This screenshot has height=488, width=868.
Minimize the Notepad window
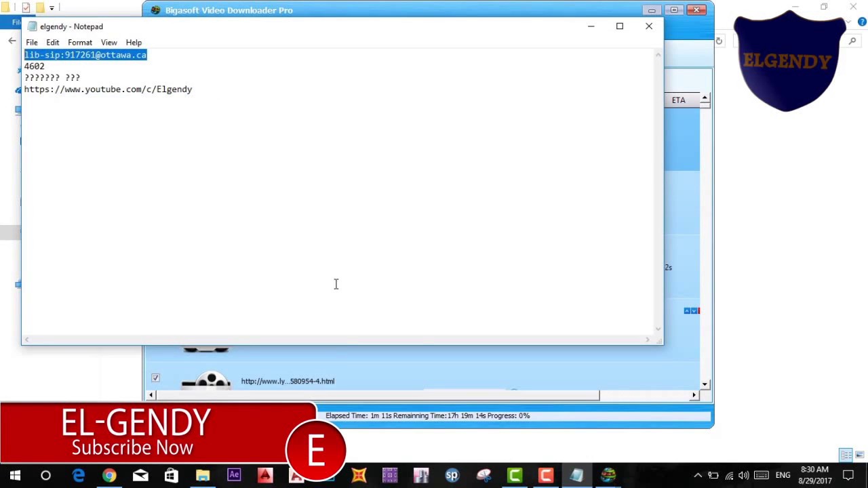click(x=591, y=26)
